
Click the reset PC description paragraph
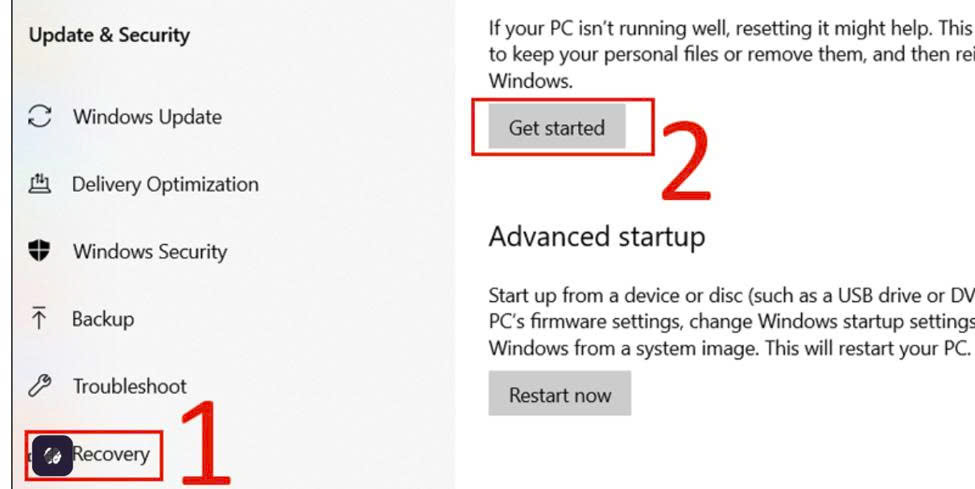coord(731,54)
